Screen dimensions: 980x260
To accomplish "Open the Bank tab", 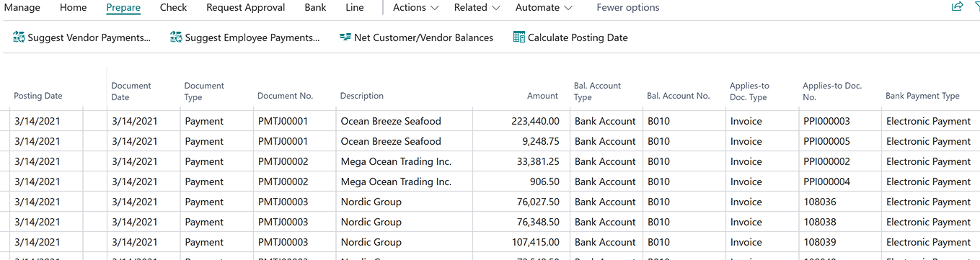I will click(315, 8).
